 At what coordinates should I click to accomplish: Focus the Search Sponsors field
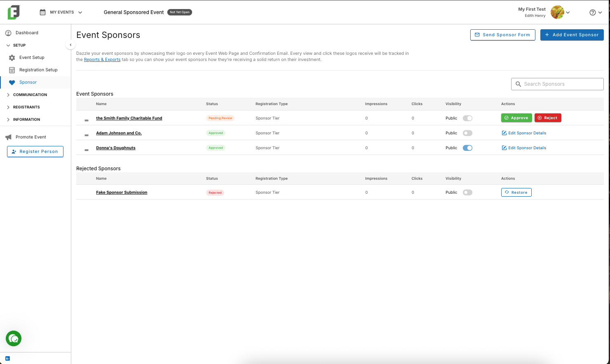point(557,84)
